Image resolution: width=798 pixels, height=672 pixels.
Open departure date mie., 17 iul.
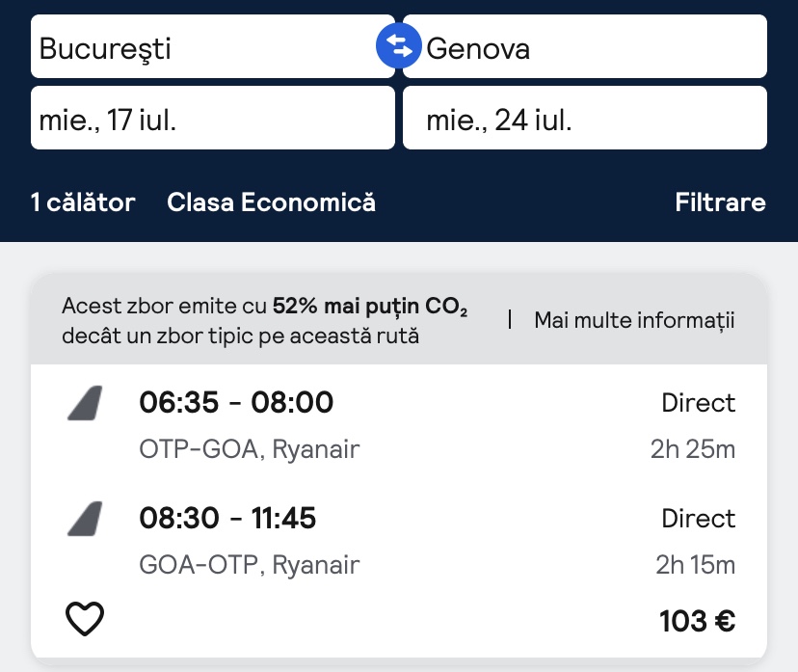[x=212, y=119]
